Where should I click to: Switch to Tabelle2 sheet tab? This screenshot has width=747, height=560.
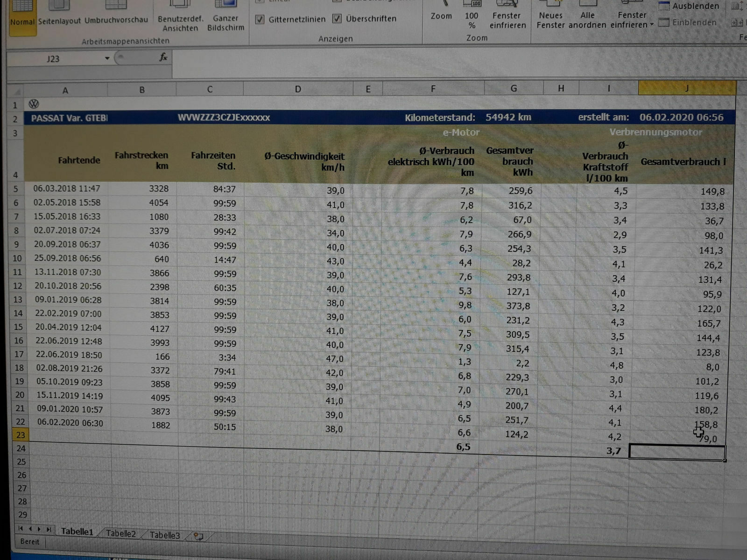[x=120, y=533]
